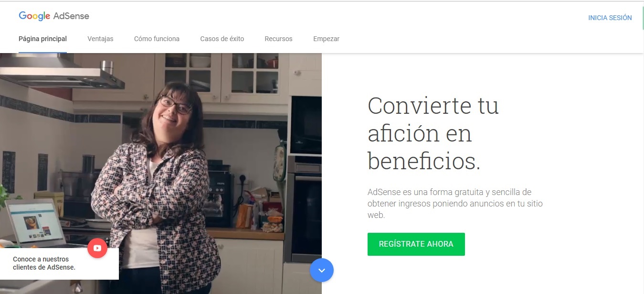Click the INICIA SESIÓN link
Screen dimensions: 644x294
tap(610, 18)
